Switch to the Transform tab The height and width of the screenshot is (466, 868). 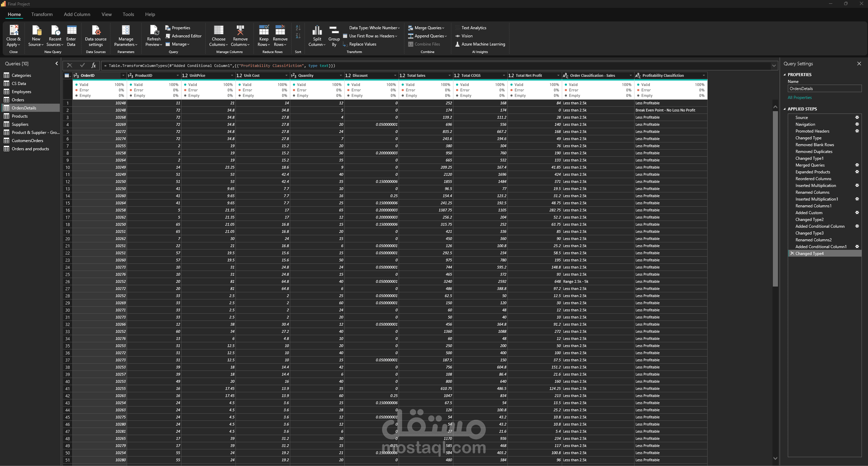pos(42,14)
